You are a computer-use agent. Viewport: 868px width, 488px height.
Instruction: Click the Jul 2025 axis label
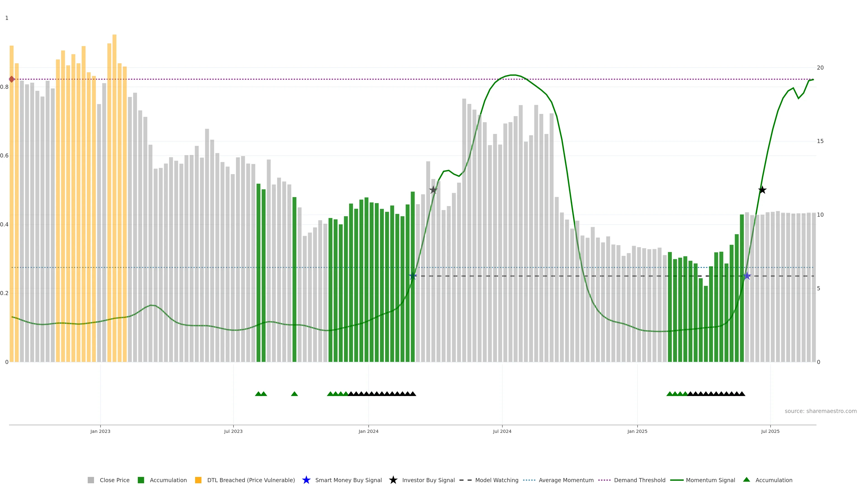[x=770, y=431]
